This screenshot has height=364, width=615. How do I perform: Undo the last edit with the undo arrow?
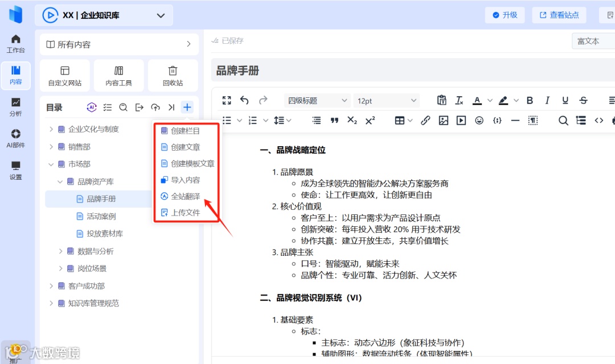244,100
